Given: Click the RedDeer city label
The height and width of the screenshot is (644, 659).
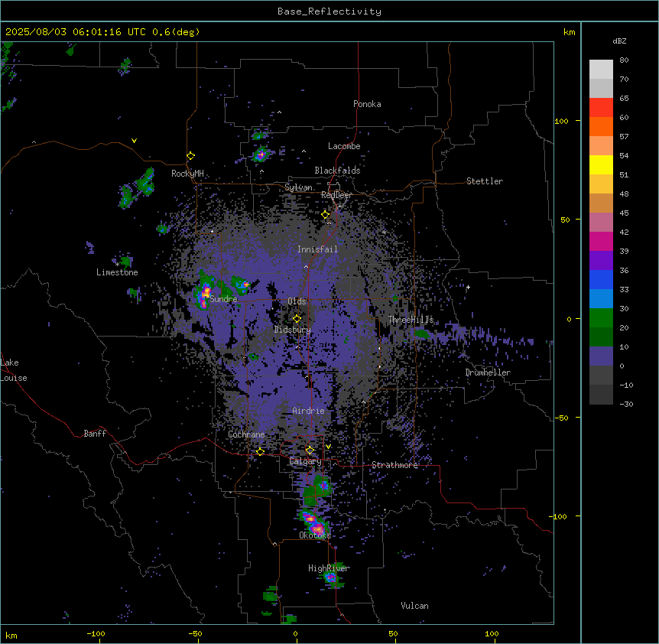Looking at the screenshot, I should [336, 195].
